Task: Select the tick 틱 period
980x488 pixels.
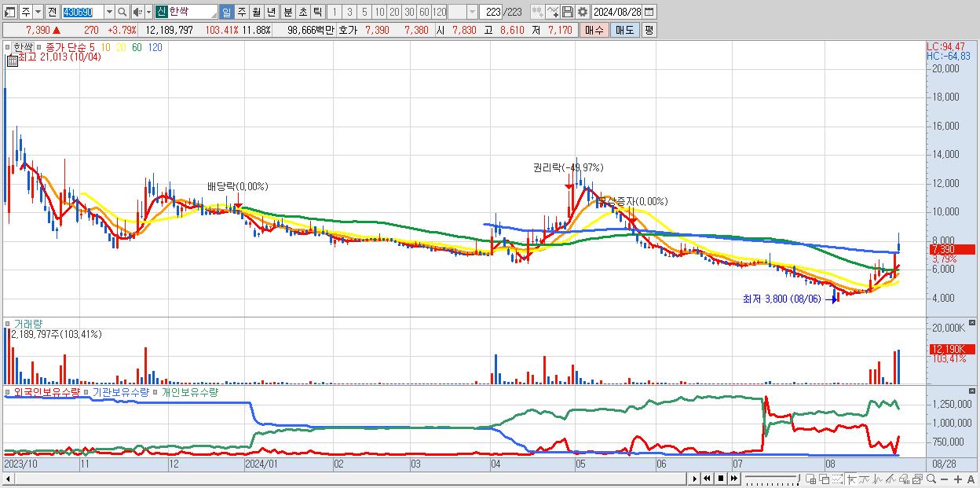Action: point(317,12)
